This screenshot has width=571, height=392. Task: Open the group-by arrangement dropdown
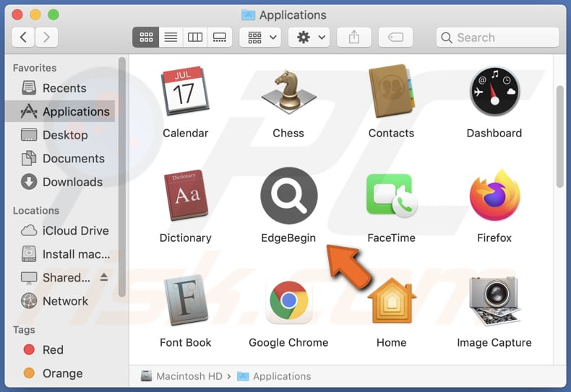260,37
